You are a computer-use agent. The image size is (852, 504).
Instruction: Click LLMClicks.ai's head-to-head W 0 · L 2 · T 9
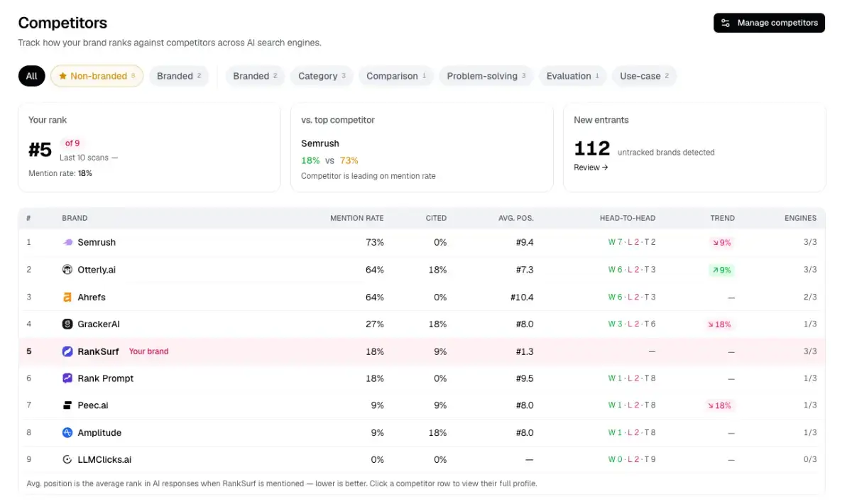632,459
